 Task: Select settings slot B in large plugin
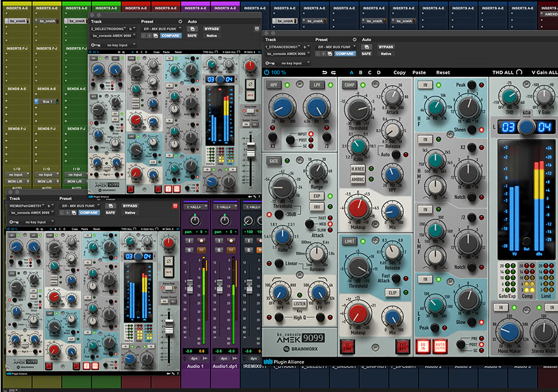click(x=361, y=72)
